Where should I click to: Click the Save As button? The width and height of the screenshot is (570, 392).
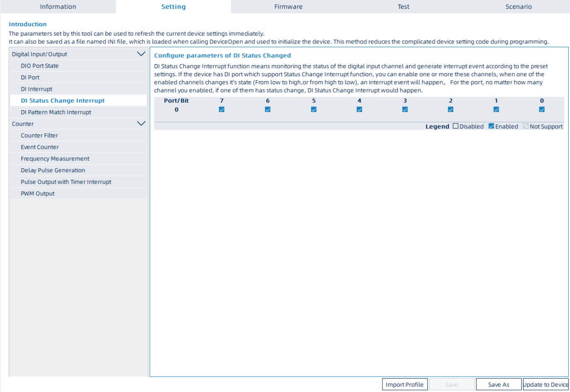[498, 385]
